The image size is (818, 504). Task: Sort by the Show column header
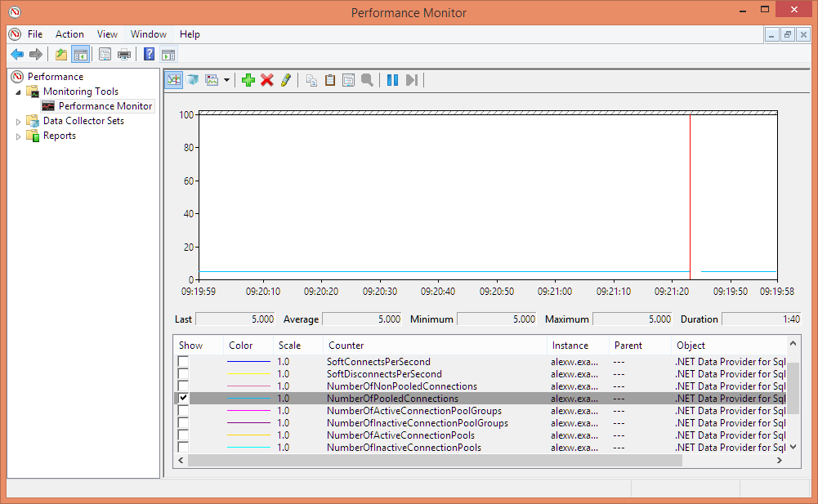(x=199, y=346)
